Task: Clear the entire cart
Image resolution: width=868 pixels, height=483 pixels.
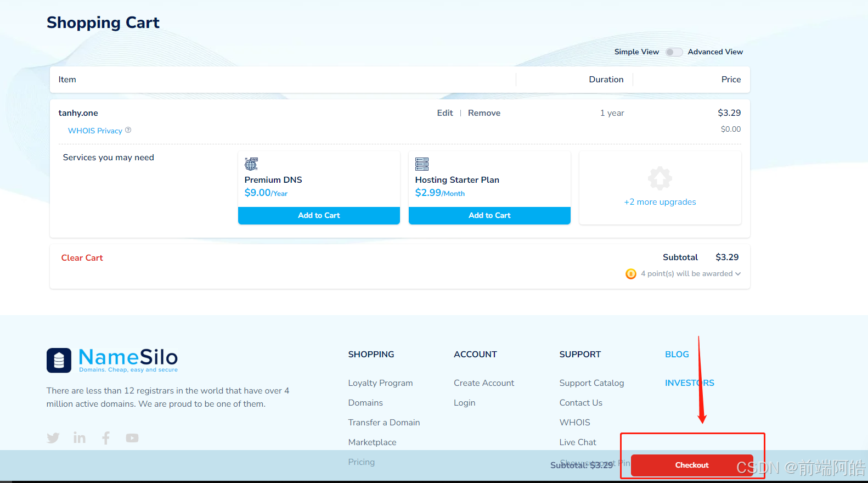Action: (x=82, y=258)
